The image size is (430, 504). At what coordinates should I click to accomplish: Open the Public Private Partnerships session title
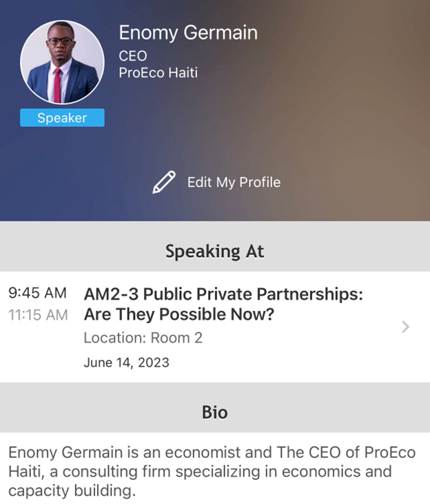coord(223,294)
